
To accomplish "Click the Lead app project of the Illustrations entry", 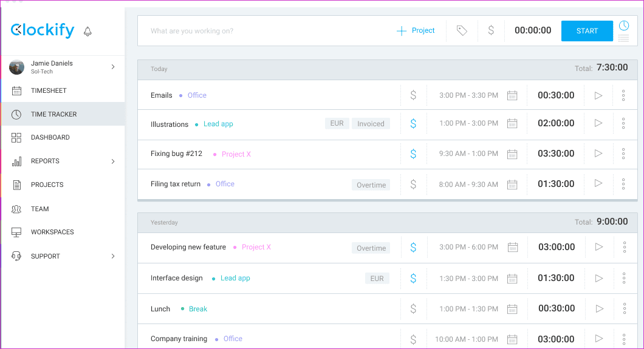I will tap(218, 124).
